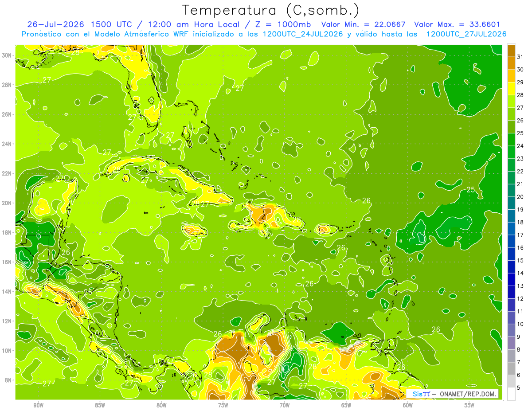The image size is (532, 411).
Task: Click the '65W' longitude axis label
Action: coord(346,405)
